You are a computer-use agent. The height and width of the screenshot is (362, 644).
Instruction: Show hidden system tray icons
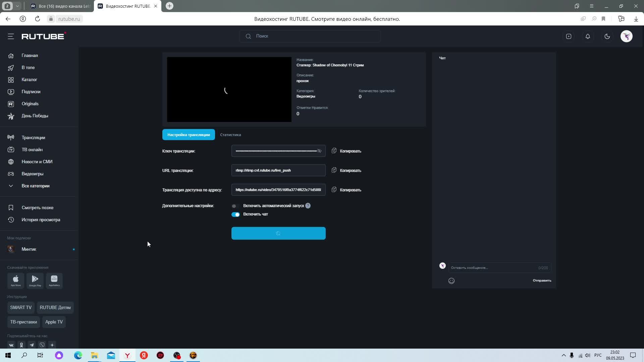[x=563, y=355]
